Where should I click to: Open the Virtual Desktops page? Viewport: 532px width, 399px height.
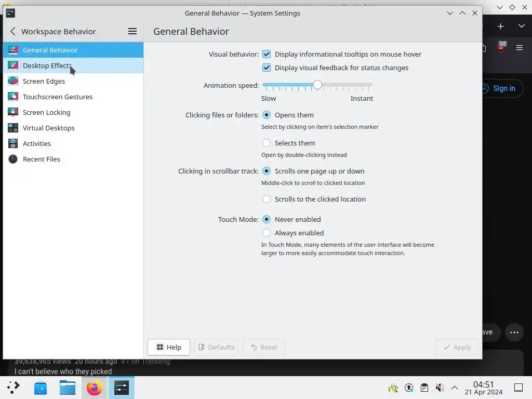(73, 128)
